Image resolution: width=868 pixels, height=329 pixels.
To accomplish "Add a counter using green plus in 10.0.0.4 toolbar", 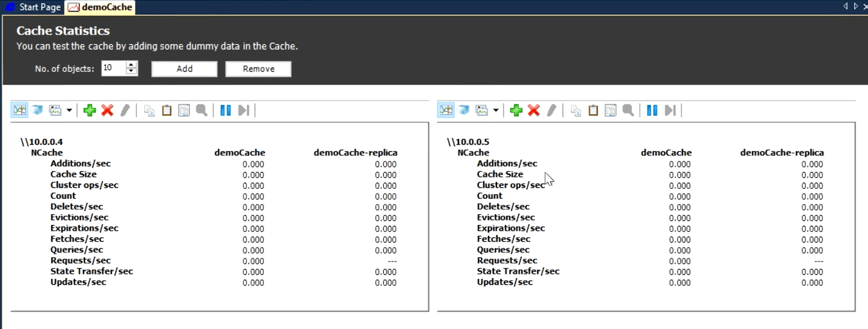I will pos(90,110).
